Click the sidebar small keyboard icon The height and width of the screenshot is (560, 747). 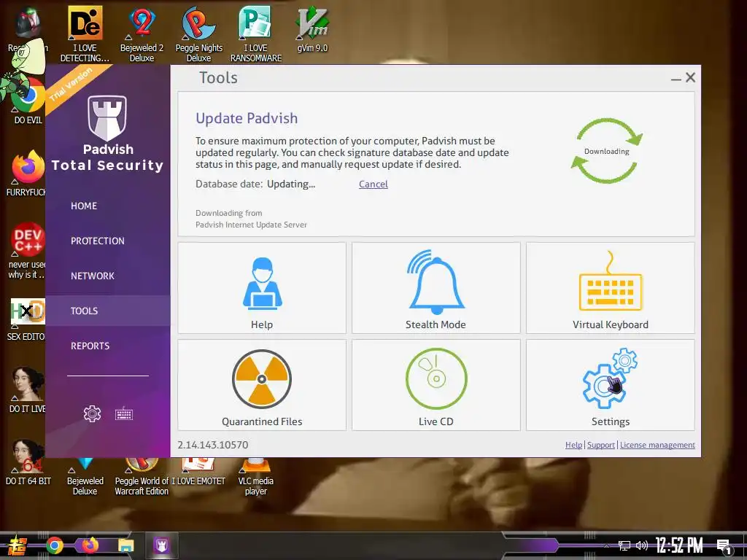(x=124, y=414)
